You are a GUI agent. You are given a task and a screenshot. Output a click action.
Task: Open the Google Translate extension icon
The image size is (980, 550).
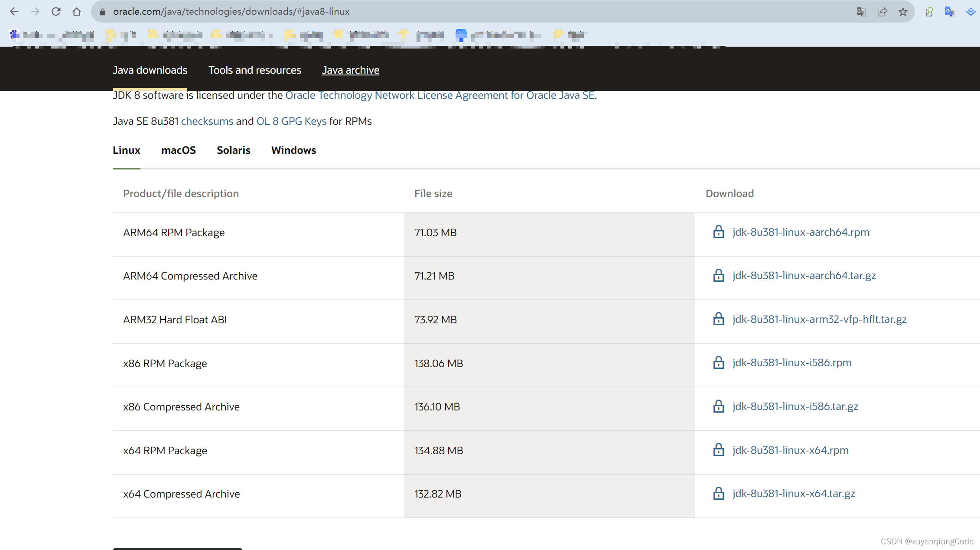click(949, 12)
